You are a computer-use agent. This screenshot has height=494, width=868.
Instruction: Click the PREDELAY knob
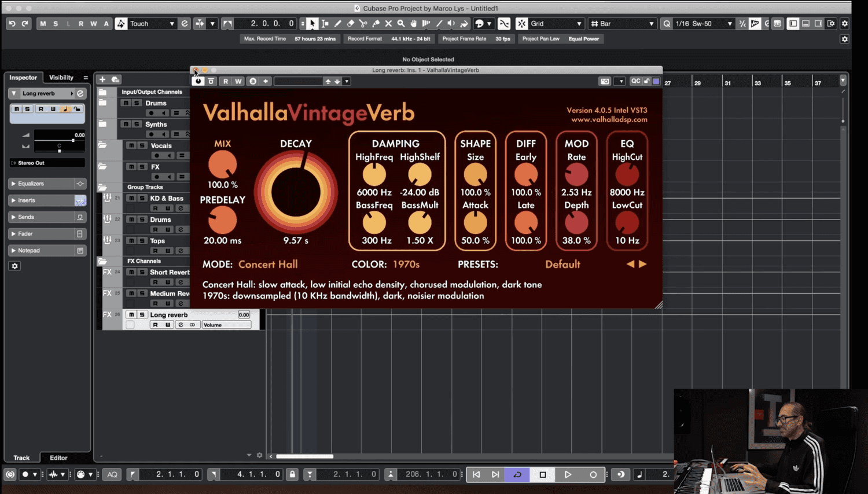[x=222, y=221]
